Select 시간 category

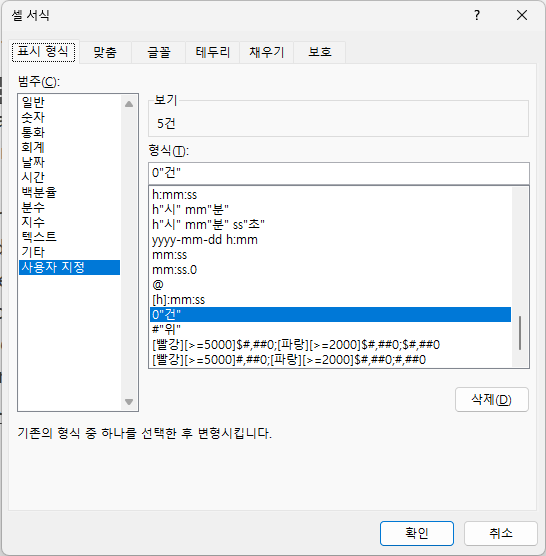pyautogui.click(x=69, y=177)
